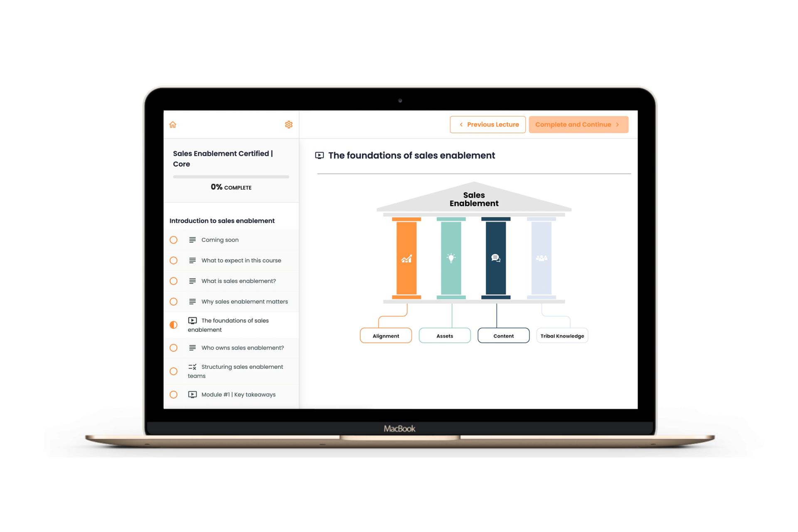Click the video/lecture play icon
Viewport: 798px width, 532px height.
[x=319, y=155]
